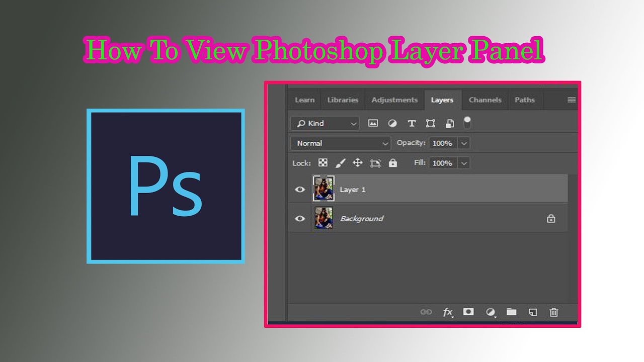The image size is (644, 362).
Task: Lock layer position
Action: point(358,163)
